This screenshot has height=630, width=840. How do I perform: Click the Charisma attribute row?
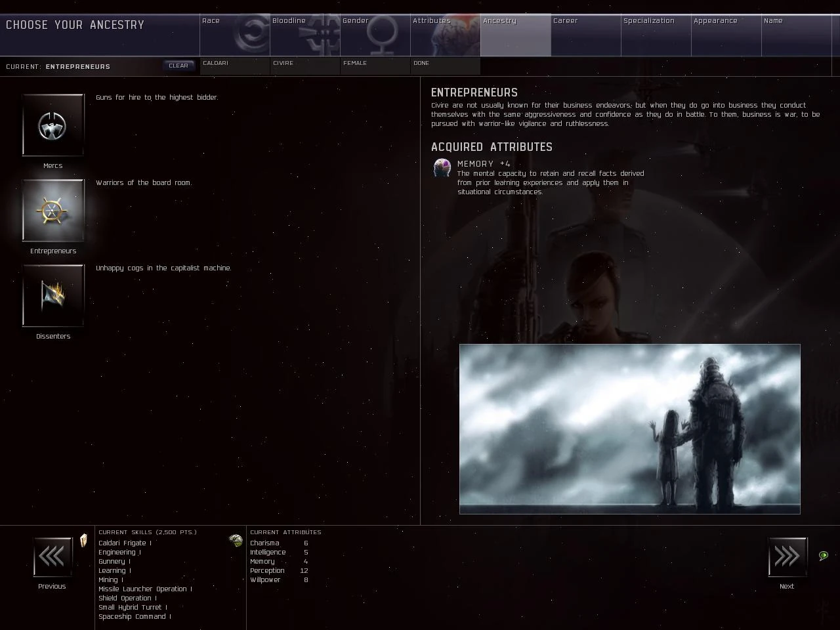click(x=279, y=543)
